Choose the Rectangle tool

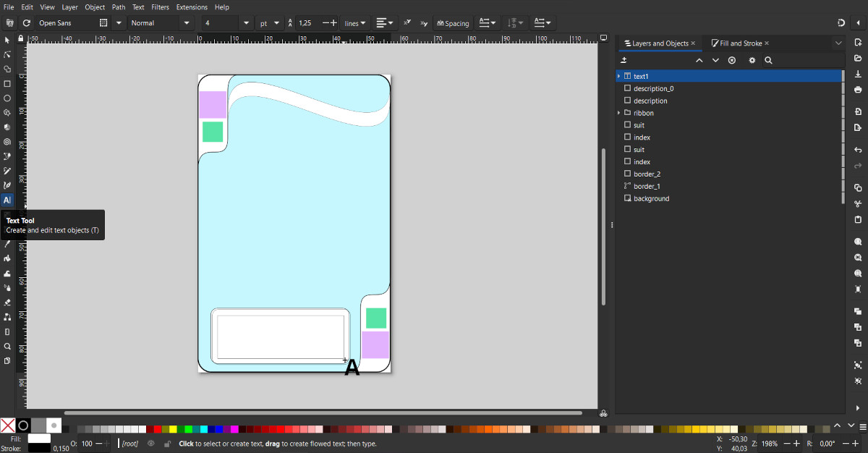(7, 84)
